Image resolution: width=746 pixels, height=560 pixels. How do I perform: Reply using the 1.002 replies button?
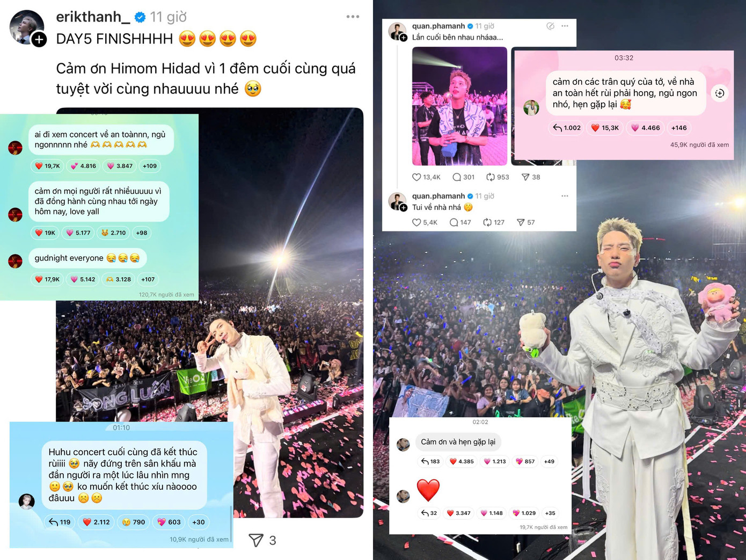click(x=567, y=128)
